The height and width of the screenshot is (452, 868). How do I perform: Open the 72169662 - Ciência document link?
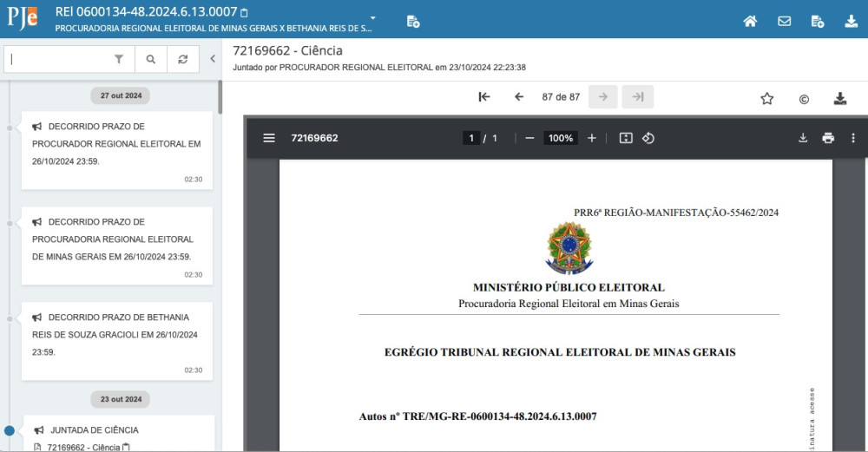pyautogui.click(x=83, y=447)
